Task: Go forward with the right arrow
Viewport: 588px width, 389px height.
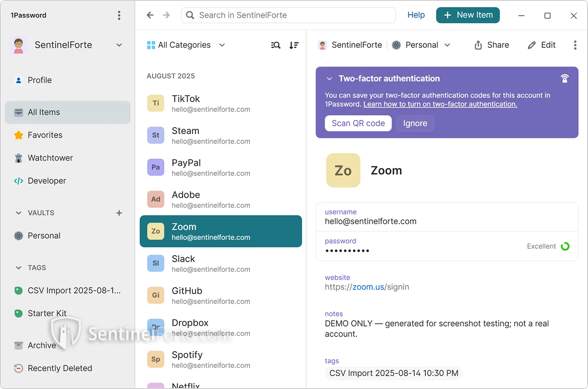Action: (x=166, y=15)
